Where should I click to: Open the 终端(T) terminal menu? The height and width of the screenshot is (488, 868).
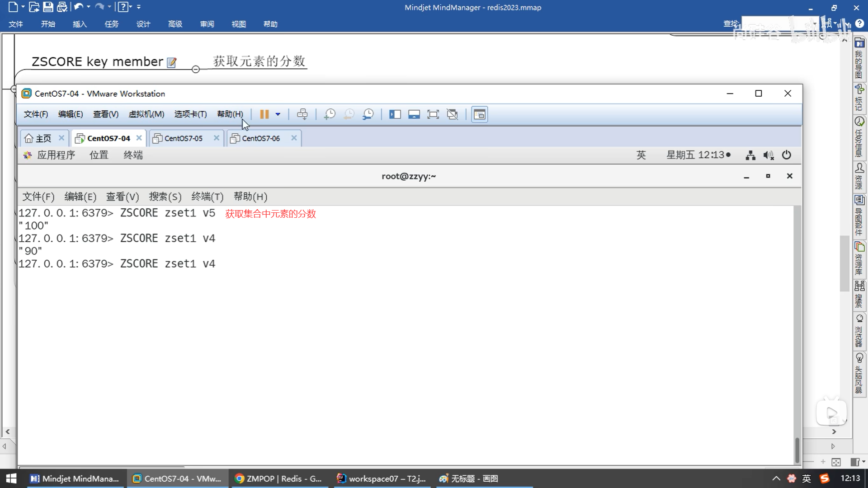207,197
